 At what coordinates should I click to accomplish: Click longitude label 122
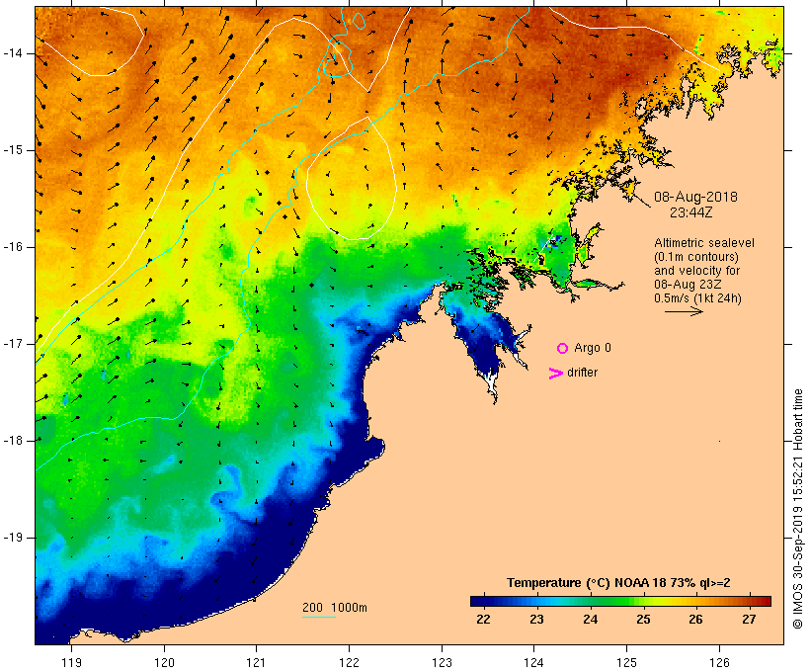pyautogui.click(x=350, y=662)
